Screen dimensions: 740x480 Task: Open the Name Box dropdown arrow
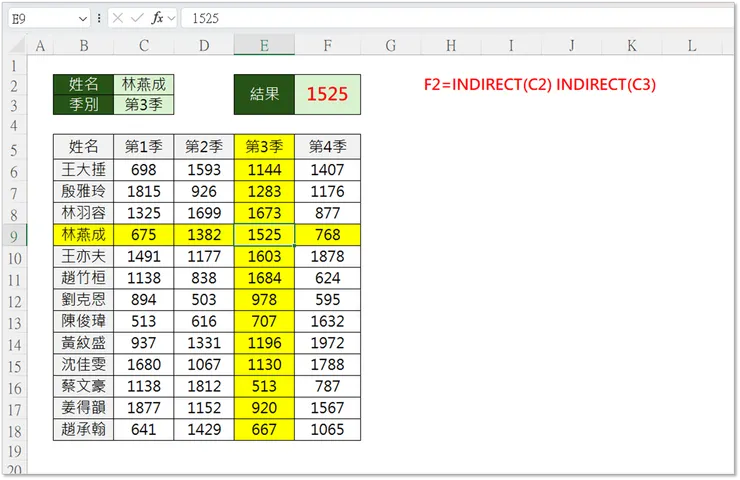coord(83,19)
